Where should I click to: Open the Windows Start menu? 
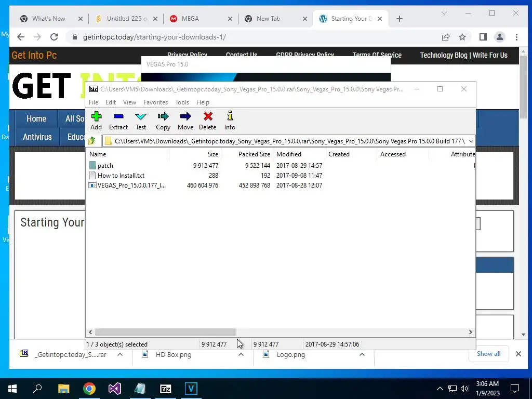[12, 389]
